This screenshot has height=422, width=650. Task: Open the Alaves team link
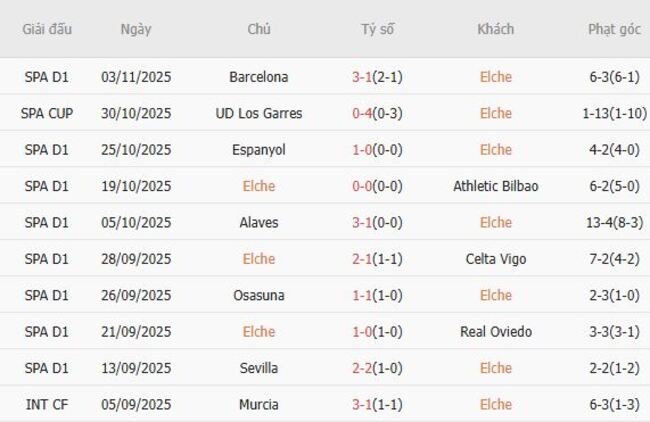pyautogui.click(x=258, y=223)
